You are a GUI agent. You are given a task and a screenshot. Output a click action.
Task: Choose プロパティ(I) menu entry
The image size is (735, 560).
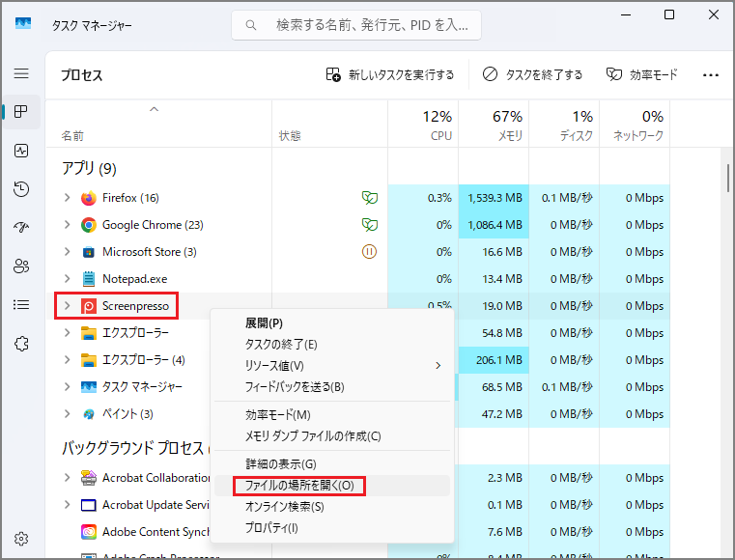tap(332, 528)
